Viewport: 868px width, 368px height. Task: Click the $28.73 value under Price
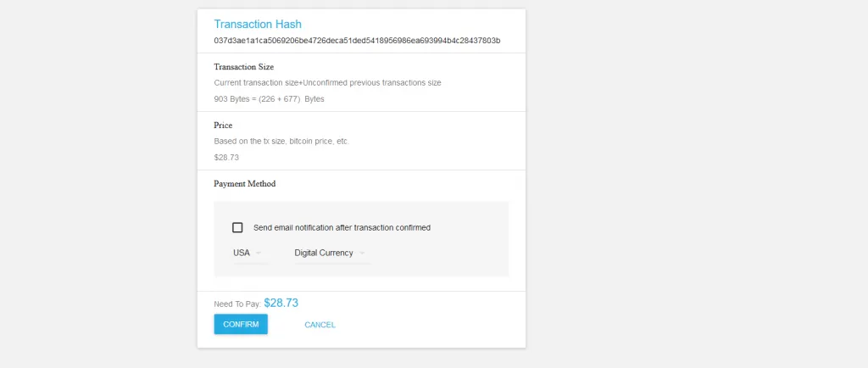pos(226,157)
